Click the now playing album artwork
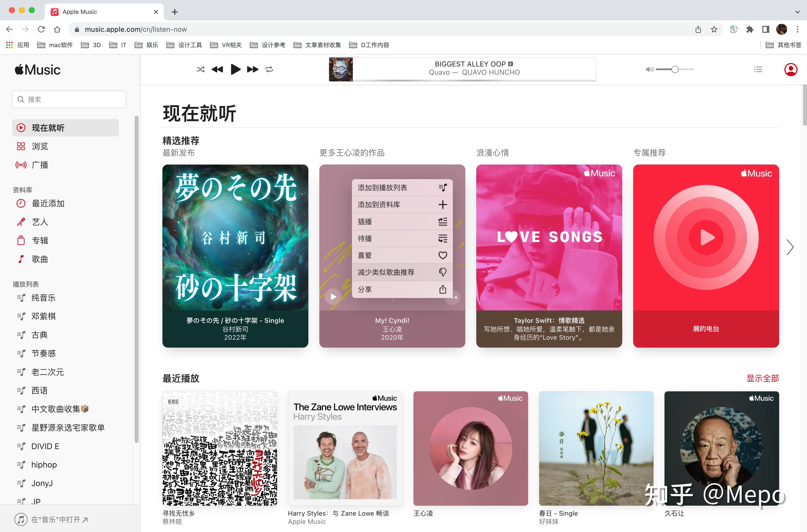 pos(341,69)
